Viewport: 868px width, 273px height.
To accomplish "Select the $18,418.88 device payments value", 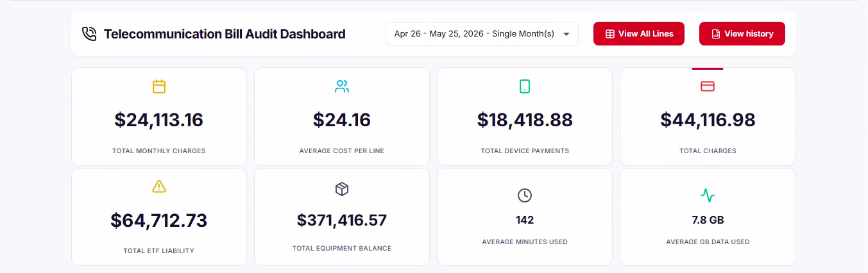I will 525,120.
